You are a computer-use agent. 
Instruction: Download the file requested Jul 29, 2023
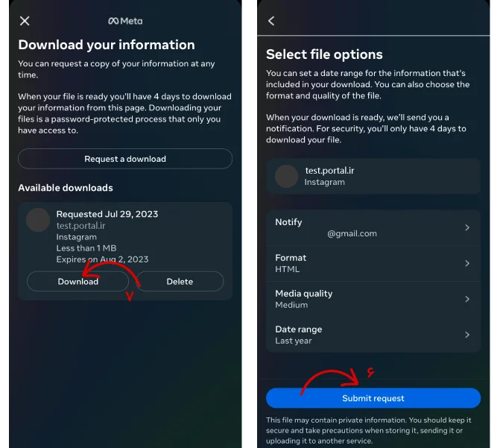point(77,281)
